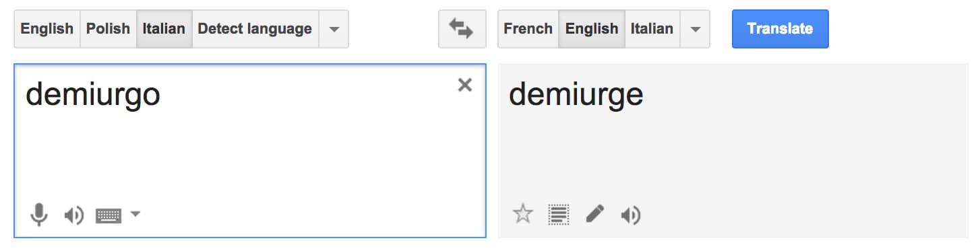Select Italian as source language
Screen dimensions: 980x249
[164, 29]
